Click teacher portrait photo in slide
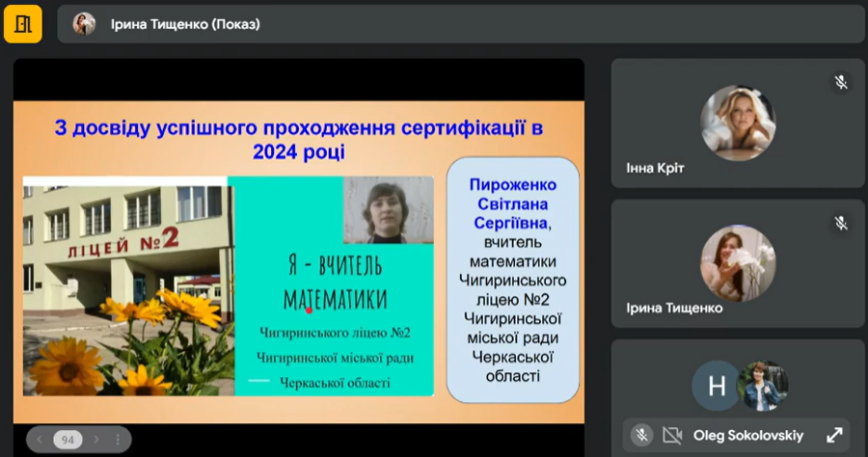 pos(388,210)
